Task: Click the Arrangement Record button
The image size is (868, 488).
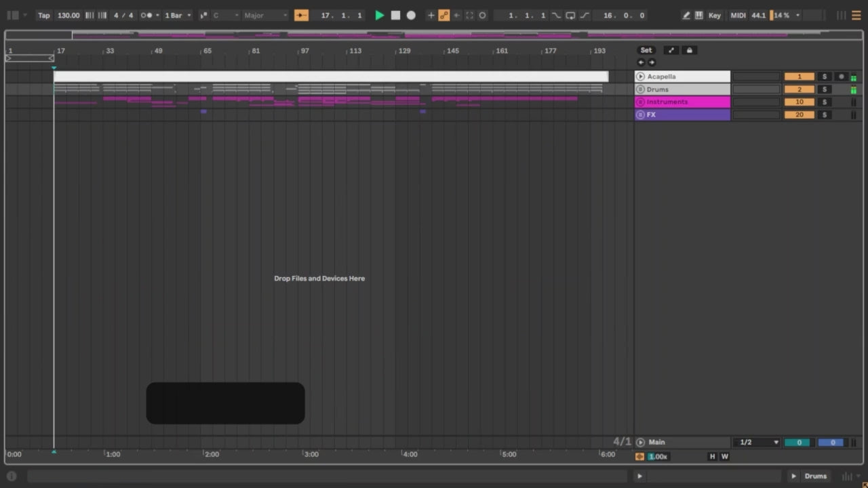Action: (x=411, y=15)
